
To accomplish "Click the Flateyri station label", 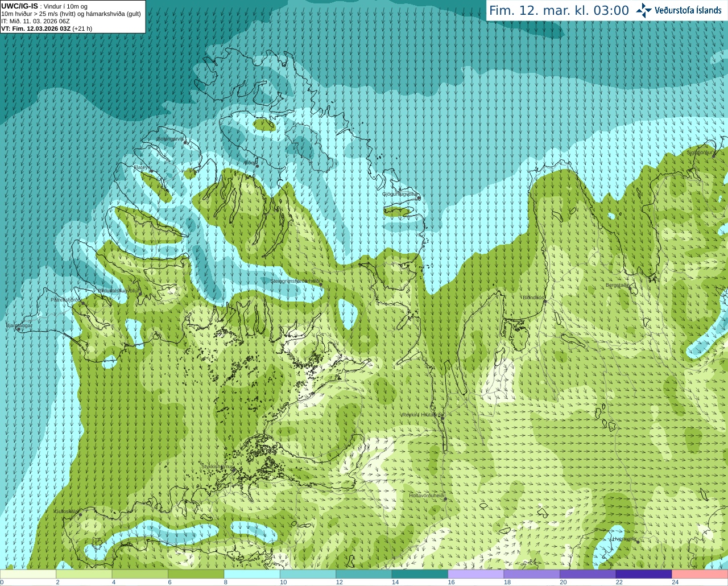I will click(141, 167).
